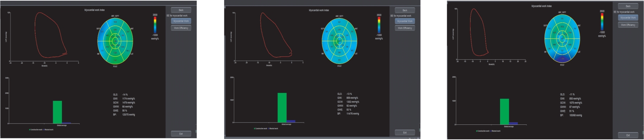
Task: Open Work Efficiency in the GLS -13 % panel
Action: 405,28
